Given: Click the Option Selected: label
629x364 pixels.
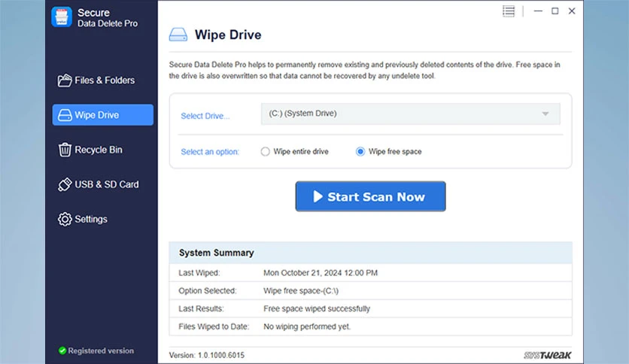Looking at the screenshot, I should click(x=208, y=290).
